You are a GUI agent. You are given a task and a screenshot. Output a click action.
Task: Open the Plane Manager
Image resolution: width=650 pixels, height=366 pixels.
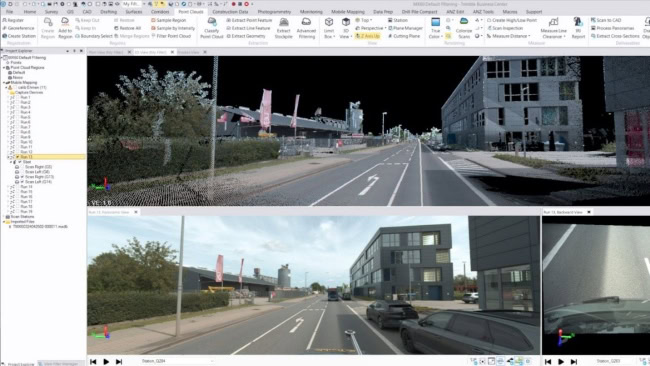coord(405,28)
